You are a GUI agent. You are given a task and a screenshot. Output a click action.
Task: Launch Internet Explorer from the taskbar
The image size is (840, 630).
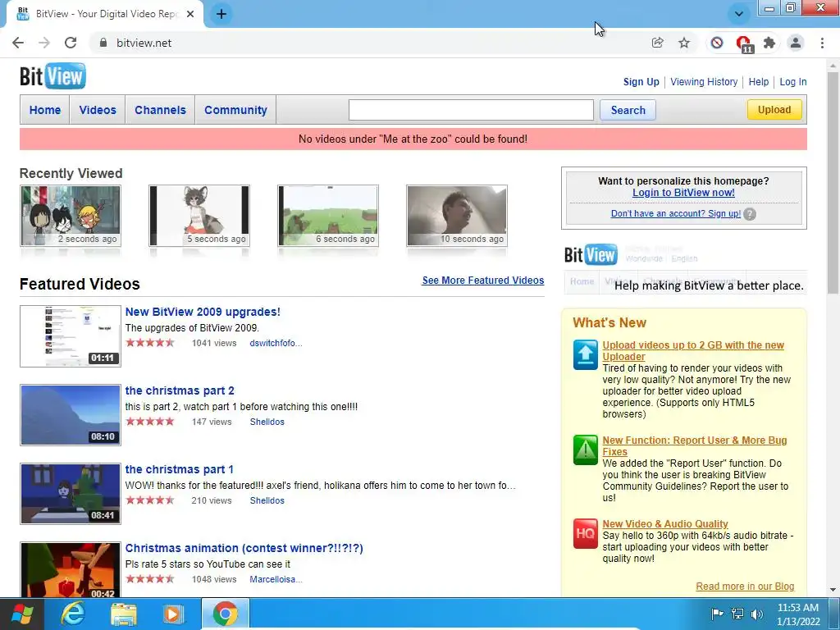tap(72, 614)
